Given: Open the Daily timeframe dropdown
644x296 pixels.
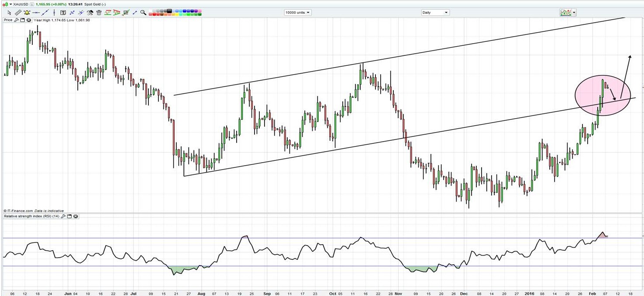Looking at the screenshot, I should 435,13.
